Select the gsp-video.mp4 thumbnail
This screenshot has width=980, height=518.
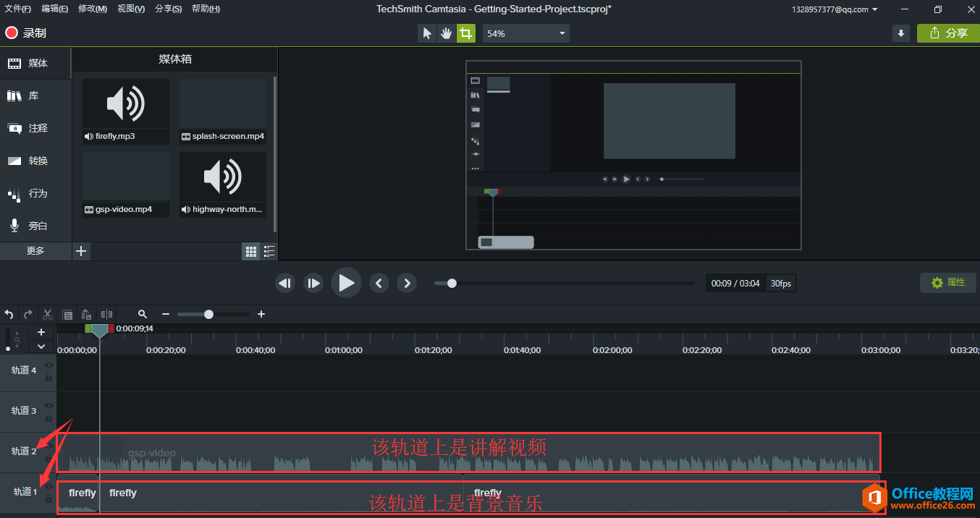click(126, 177)
